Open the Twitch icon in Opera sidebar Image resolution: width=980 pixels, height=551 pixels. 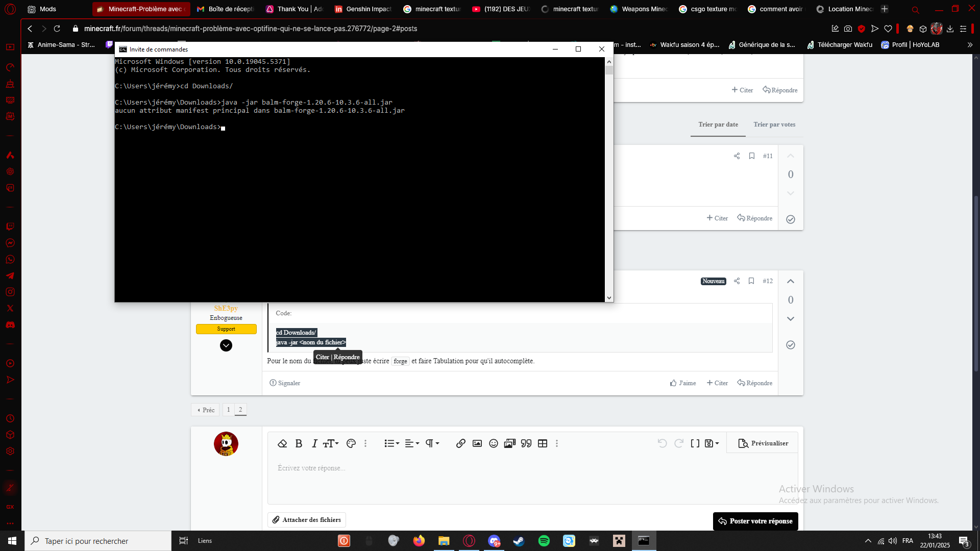(10, 227)
